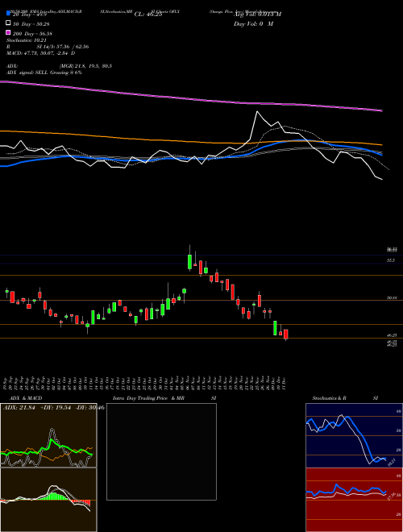Viewport: 403px width, 532px height.
Task: Click the 'ADX & MACD' panel title
Action: pyautogui.click(x=26, y=398)
